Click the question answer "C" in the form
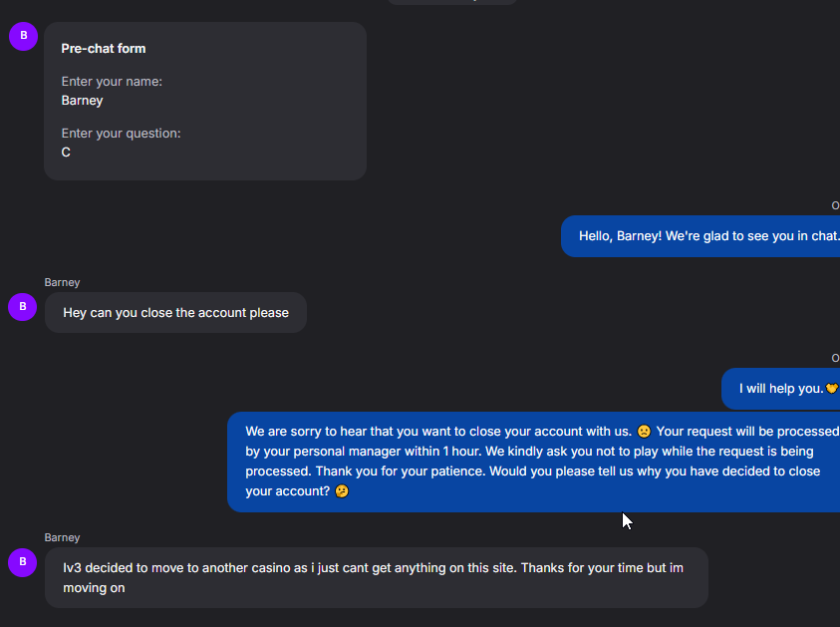The height and width of the screenshot is (627, 840). pyautogui.click(x=66, y=153)
